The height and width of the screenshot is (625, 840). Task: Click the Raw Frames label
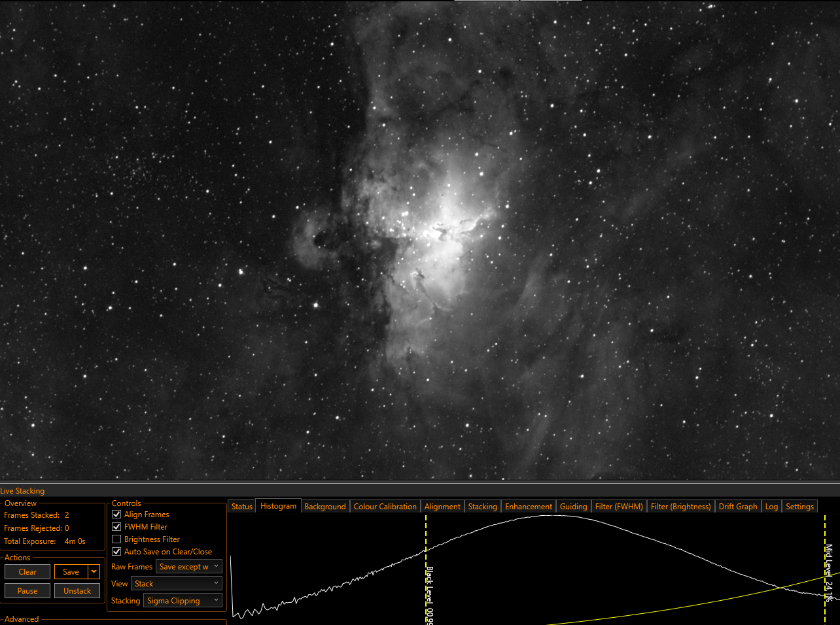131,567
